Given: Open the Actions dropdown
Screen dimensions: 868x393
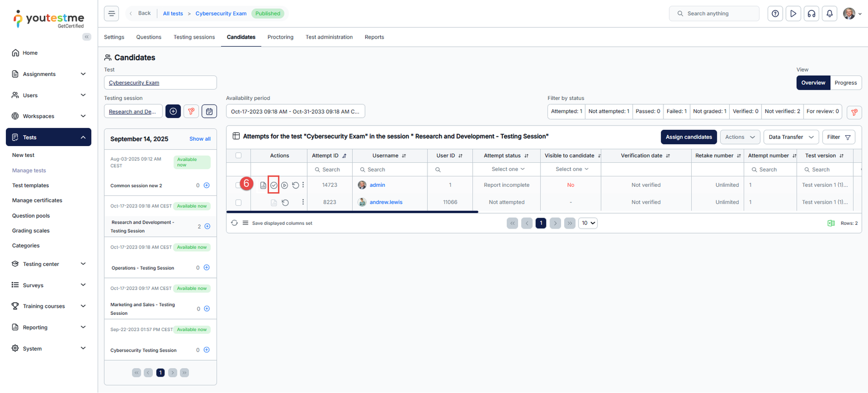Looking at the screenshot, I should click(x=739, y=137).
